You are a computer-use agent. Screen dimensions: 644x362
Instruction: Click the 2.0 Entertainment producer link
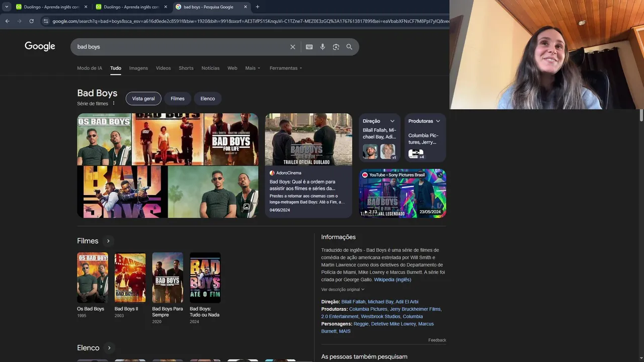(x=340, y=317)
